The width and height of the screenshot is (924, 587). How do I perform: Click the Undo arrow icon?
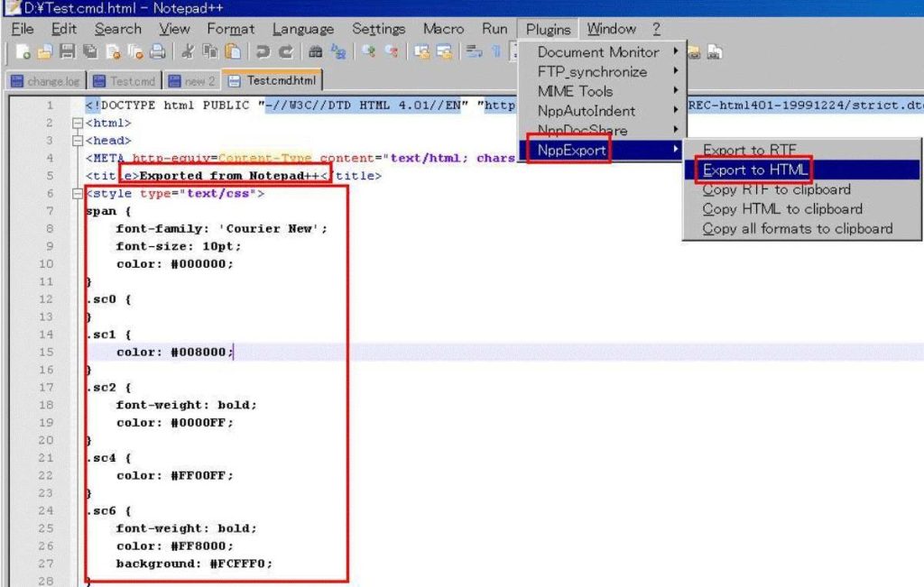coord(263,51)
